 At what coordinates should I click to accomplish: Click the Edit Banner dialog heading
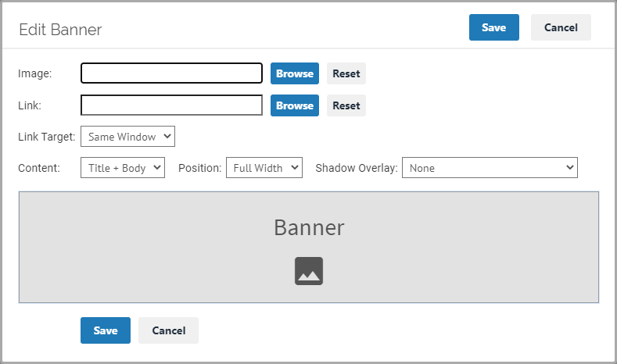point(60,30)
